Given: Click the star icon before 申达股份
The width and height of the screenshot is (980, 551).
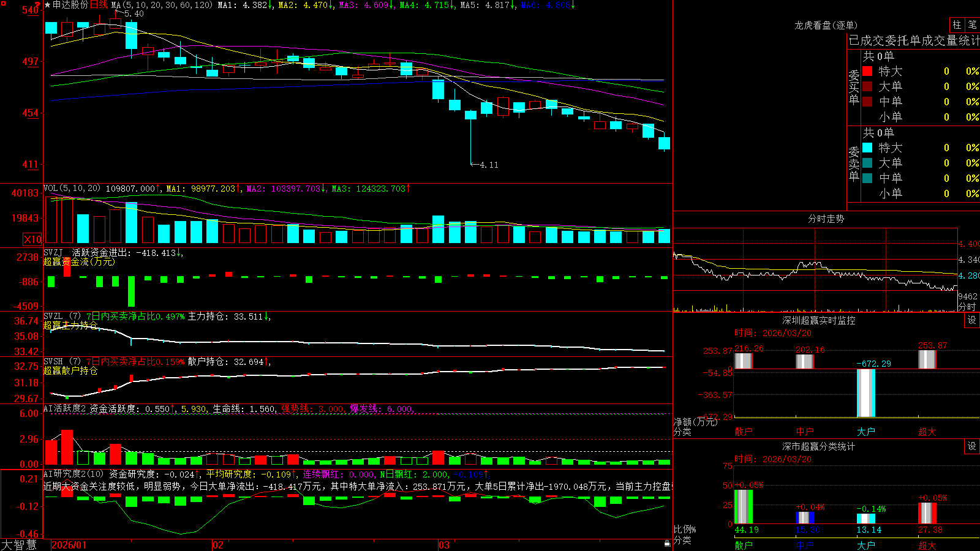Looking at the screenshot, I should tap(48, 5).
